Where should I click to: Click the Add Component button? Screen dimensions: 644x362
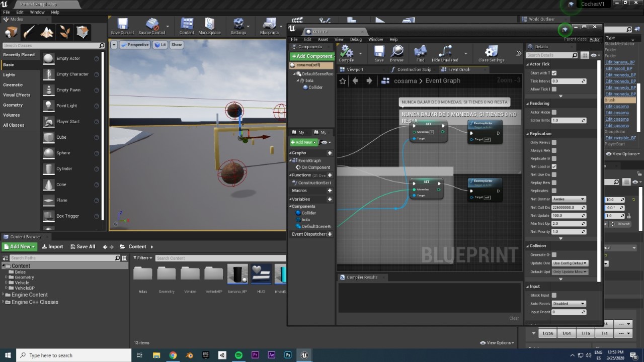pos(312,56)
